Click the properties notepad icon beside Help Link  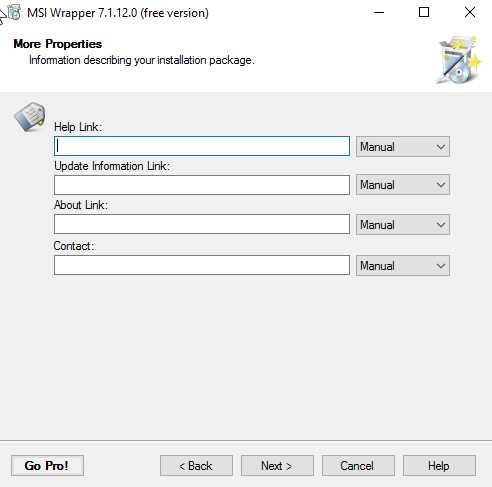(30, 117)
